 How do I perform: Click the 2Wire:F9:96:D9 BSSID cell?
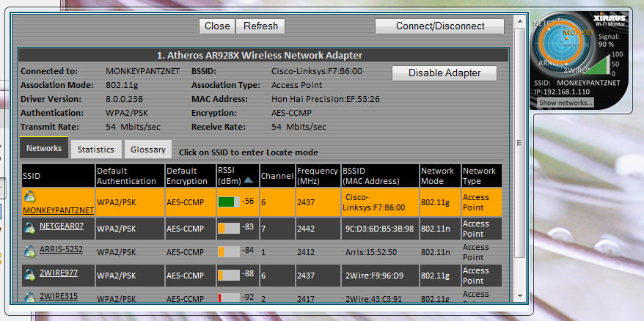380,276
